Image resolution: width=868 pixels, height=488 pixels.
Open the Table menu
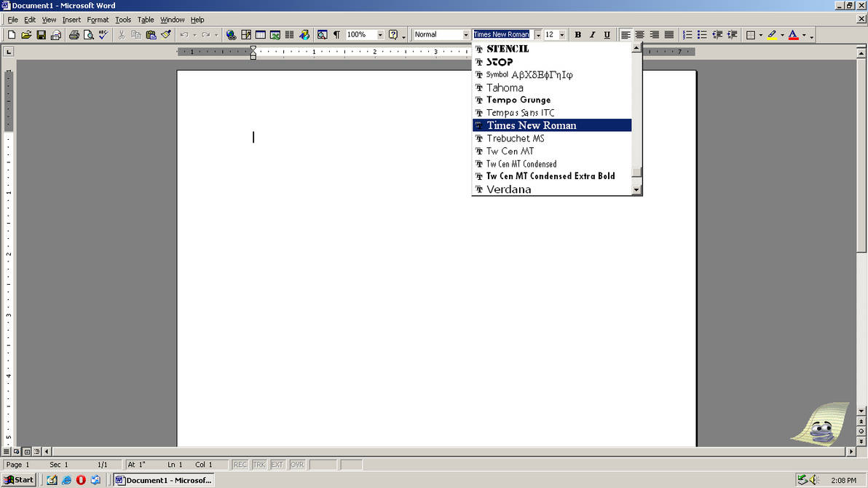(145, 20)
